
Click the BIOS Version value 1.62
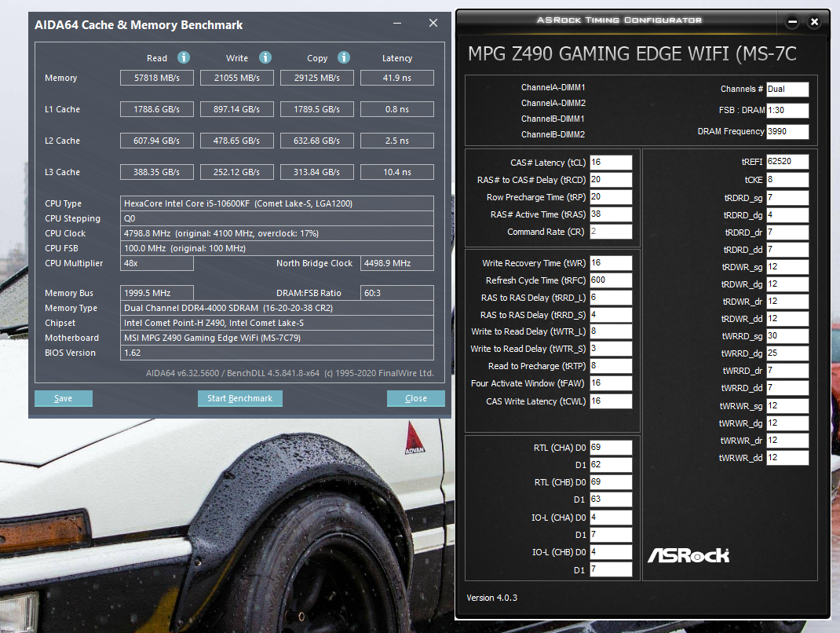click(x=277, y=353)
